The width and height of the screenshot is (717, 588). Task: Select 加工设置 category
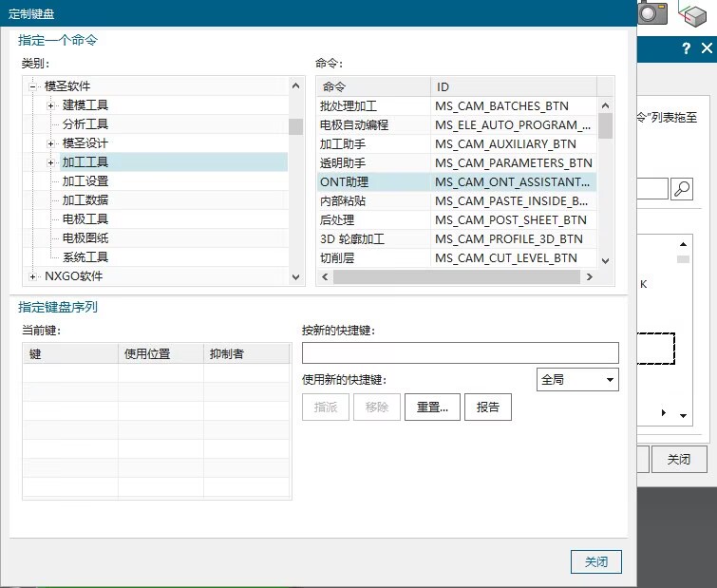(85, 181)
